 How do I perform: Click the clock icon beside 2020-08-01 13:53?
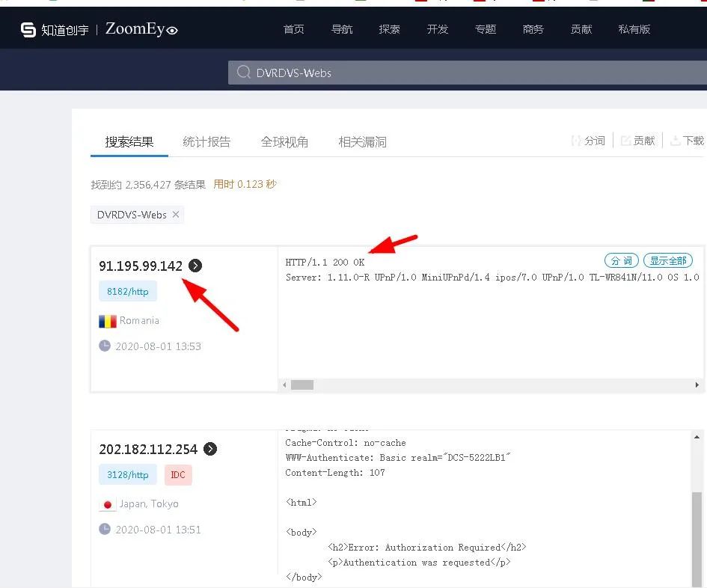105,346
